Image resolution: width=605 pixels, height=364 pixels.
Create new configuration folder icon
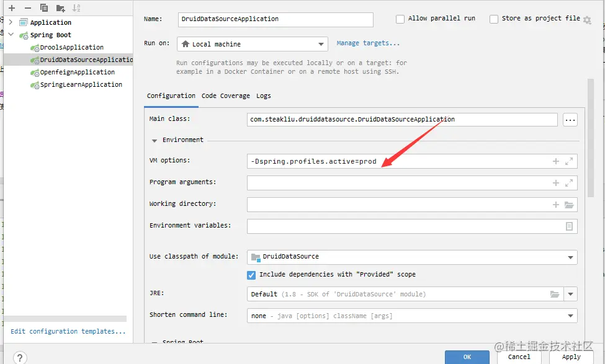pyautogui.click(x=60, y=7)
